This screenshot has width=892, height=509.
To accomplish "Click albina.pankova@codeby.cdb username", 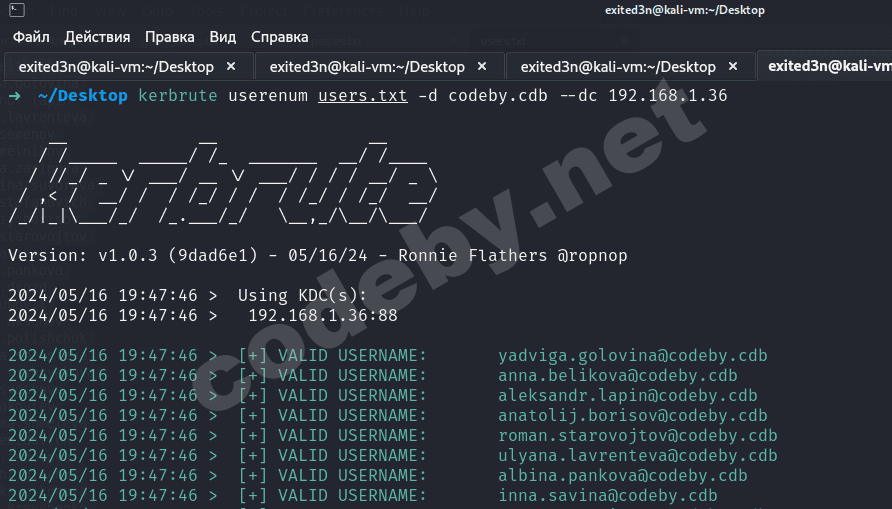I will pyautogui.click(x=623, y=475).
